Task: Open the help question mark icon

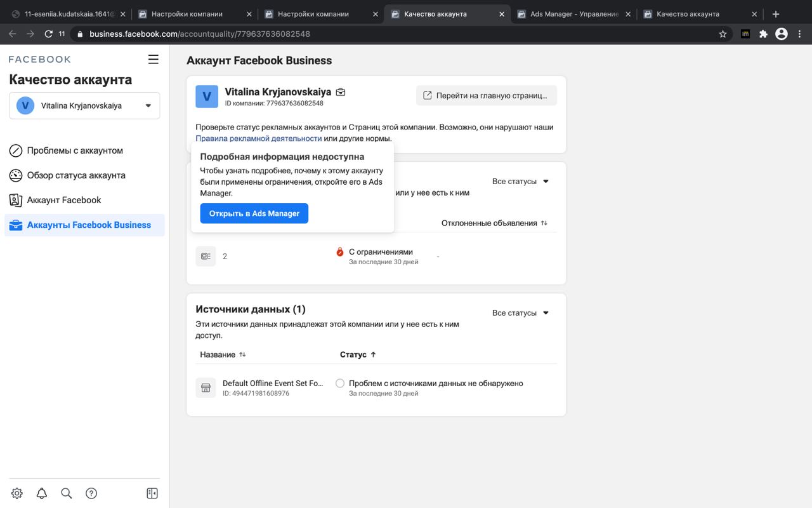Action: tap(91, 493)
